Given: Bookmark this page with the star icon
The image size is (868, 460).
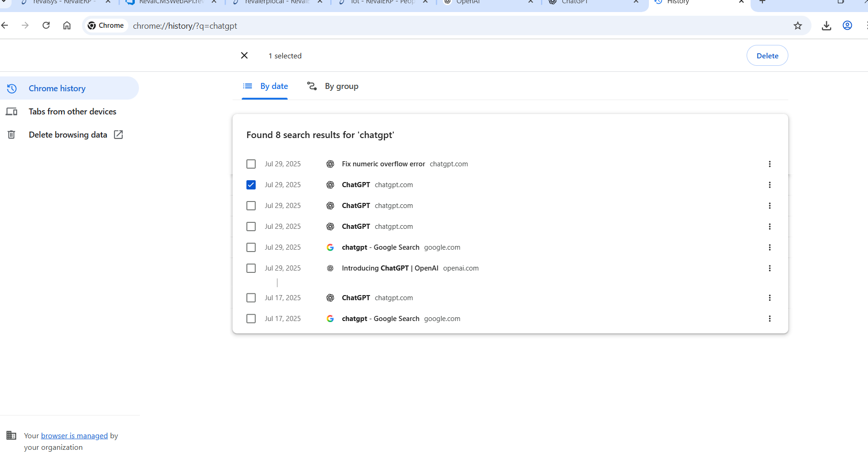Looking at the screenshot, I should coord(798,26).
